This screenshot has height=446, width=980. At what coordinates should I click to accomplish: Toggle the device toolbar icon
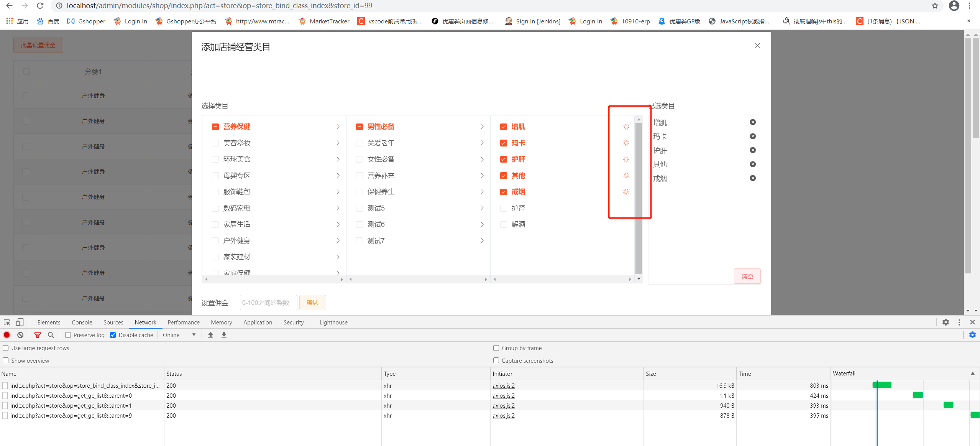(20, 323)
